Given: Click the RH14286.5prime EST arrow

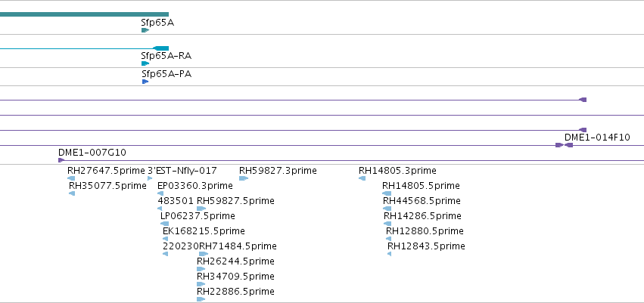Looking at the screenshot, I should coord(387,224).
